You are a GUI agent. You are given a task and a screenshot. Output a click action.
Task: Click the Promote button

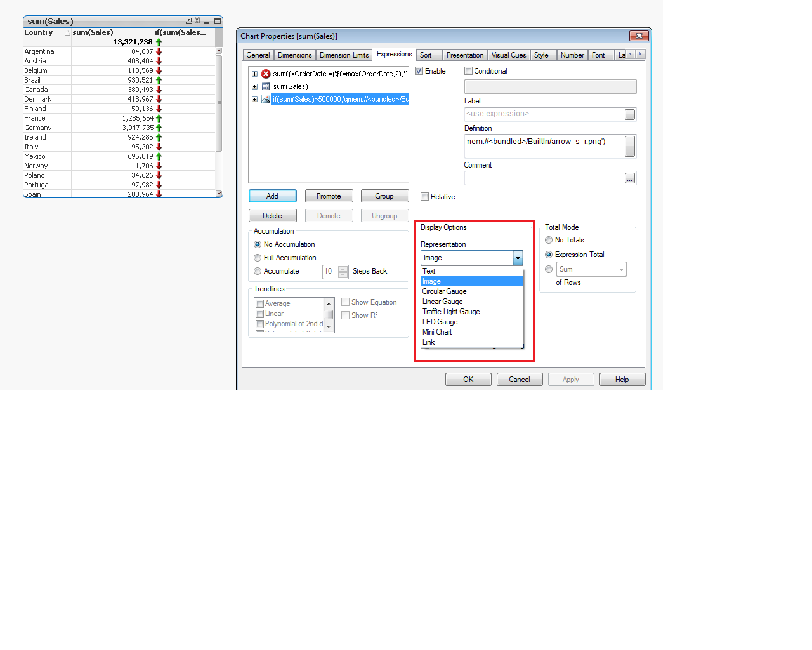329,196
